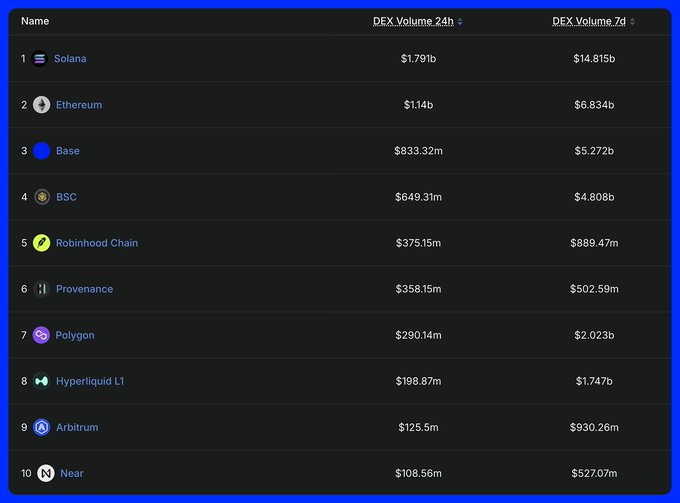Select Near's 24h volume $108.56m

(x=418, y=473)
